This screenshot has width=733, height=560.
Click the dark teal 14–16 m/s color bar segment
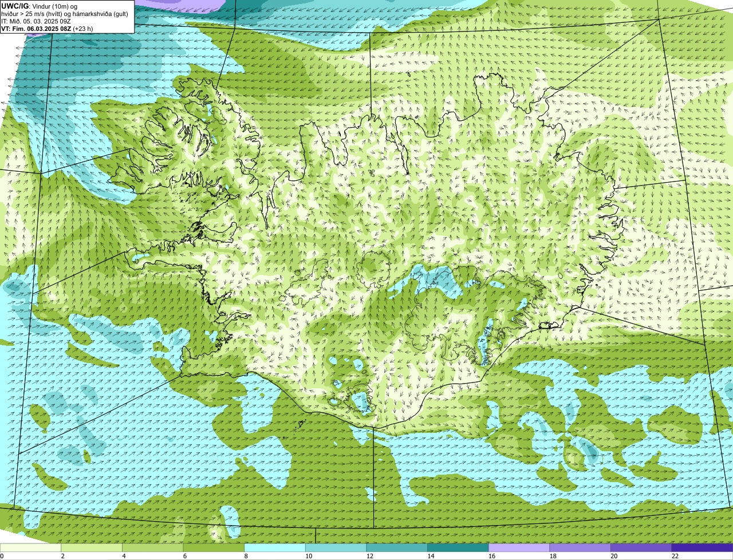click(458, 547)
